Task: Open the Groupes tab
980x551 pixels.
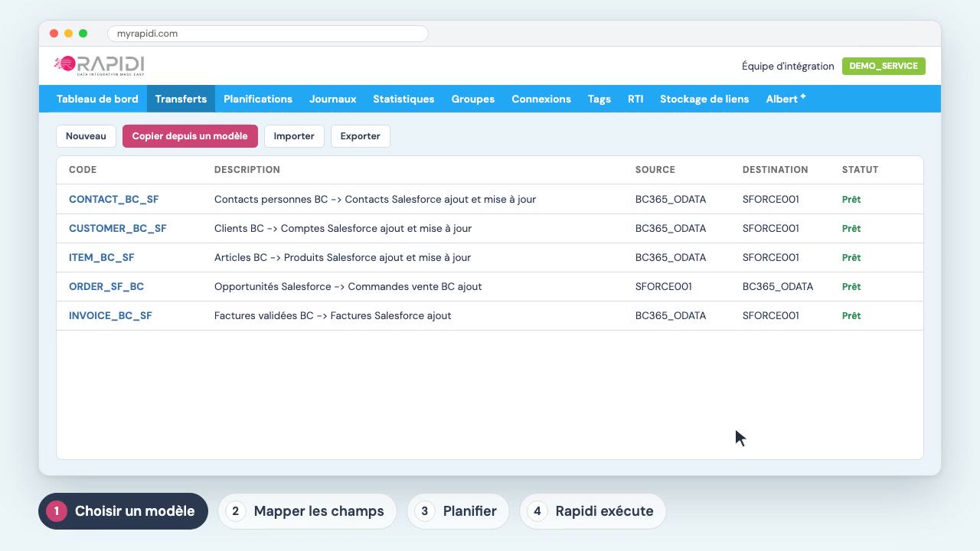Action: point(473,99)
